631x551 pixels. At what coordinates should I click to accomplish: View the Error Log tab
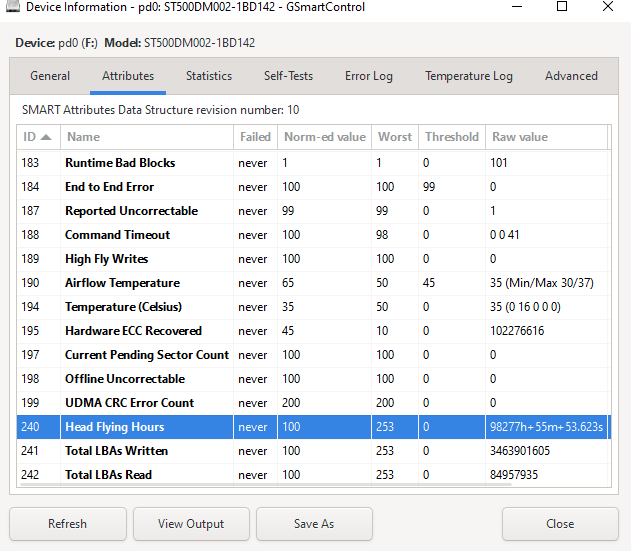point(368,76)
